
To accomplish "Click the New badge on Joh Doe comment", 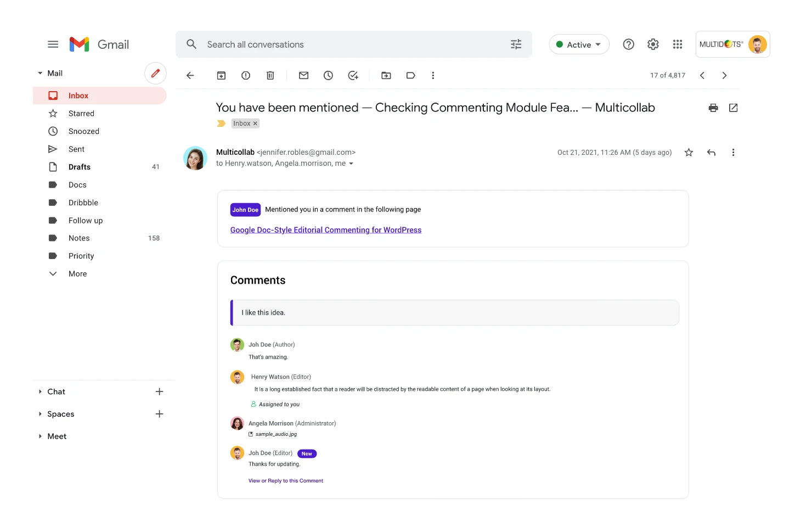I will [307, 454].
